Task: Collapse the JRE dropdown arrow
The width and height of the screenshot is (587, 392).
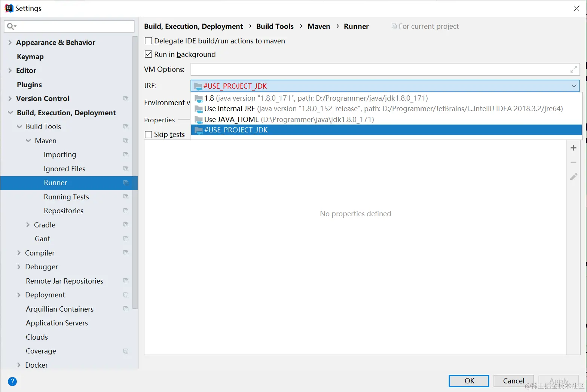Action: 574,86
